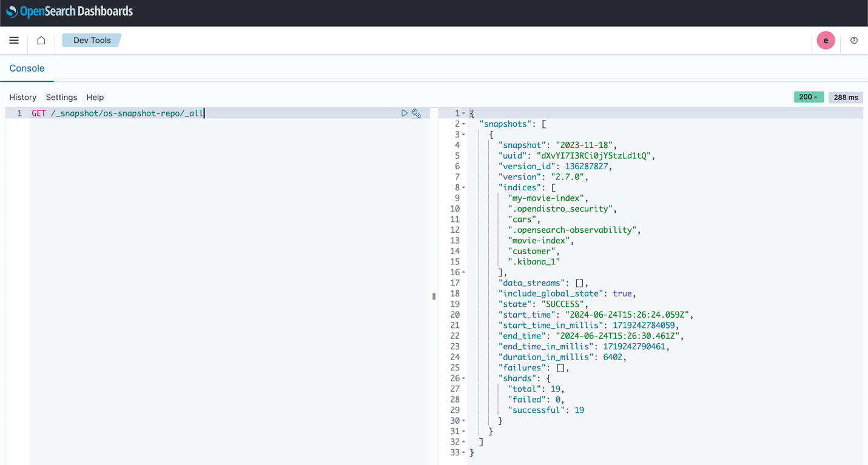This screenshot has height=465, width=868.
Task: Open the Settings menu item
Action: 61,98
